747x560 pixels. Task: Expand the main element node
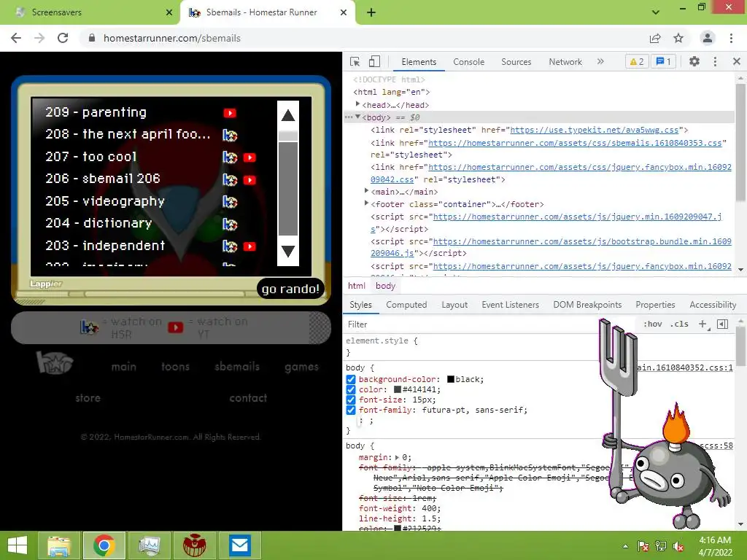pos(366,191)
